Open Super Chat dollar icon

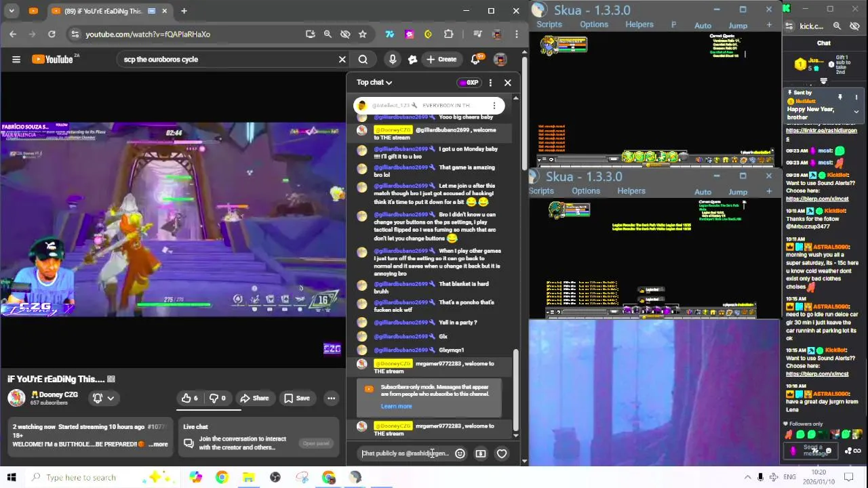point(481,453)
